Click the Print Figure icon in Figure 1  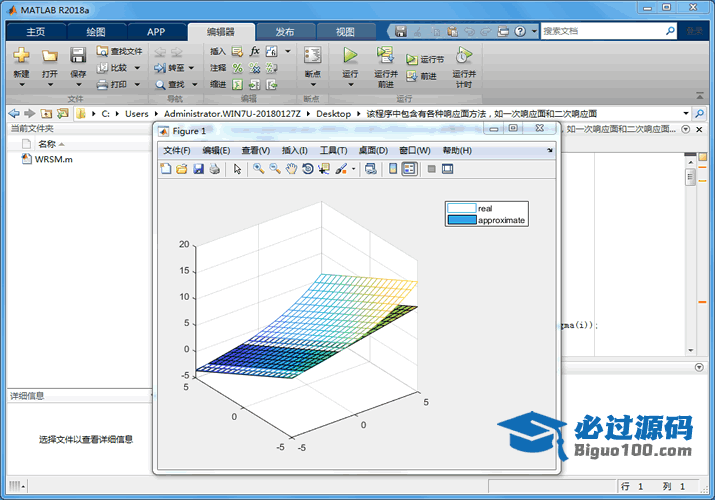click(x=215, y=169)
